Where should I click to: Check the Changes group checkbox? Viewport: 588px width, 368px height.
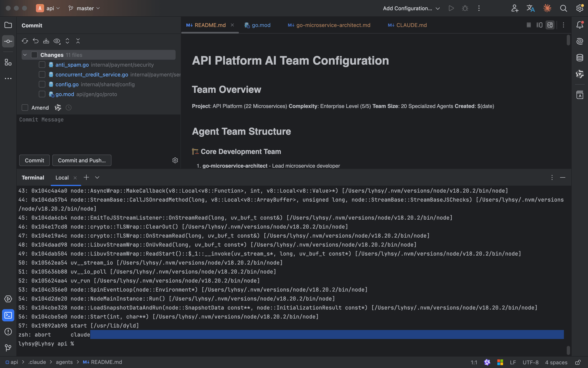point(34,55)
